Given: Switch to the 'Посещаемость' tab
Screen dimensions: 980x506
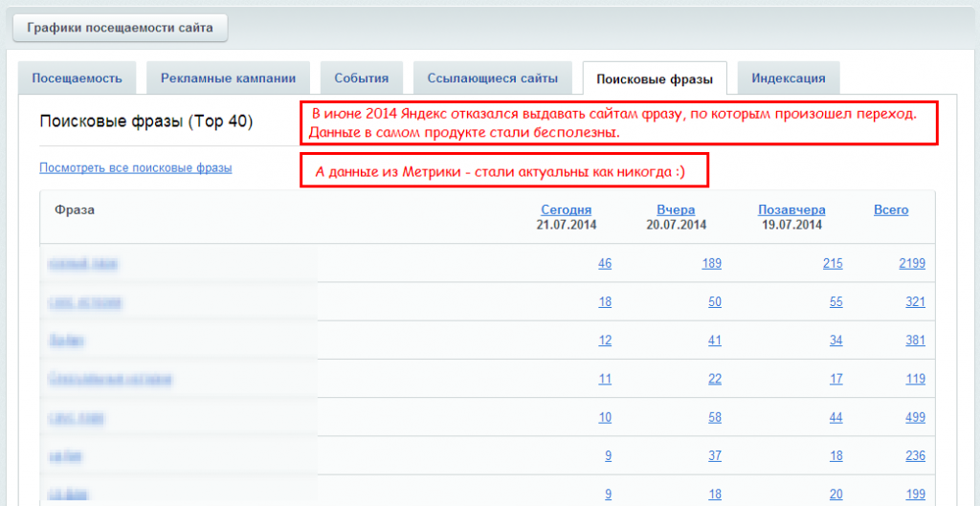Looking at the screenshot, I should point(77,78).
